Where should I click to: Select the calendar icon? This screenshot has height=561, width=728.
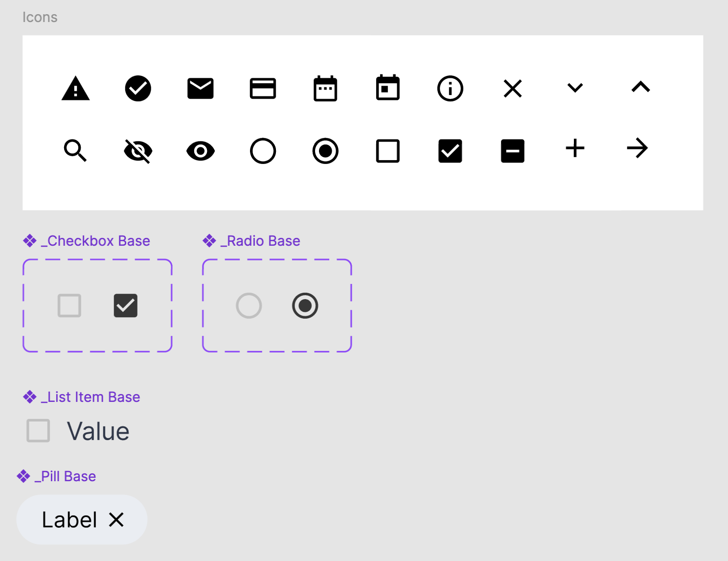tap(325, 89)
